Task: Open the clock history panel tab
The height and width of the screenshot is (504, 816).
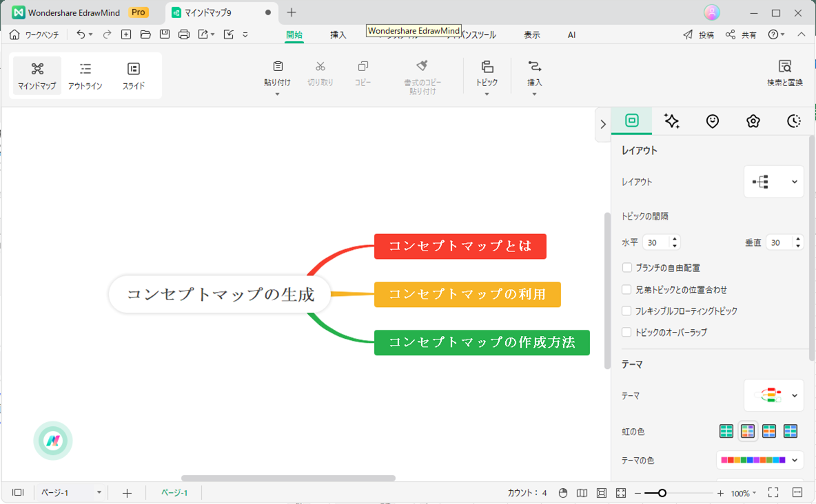Action: pyautogui.click(x=794, y=121)
